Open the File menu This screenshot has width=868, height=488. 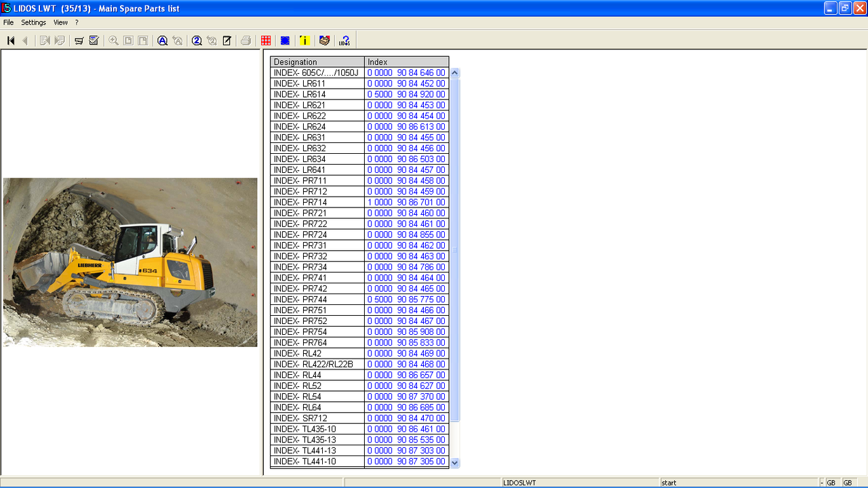click(8, 22)
